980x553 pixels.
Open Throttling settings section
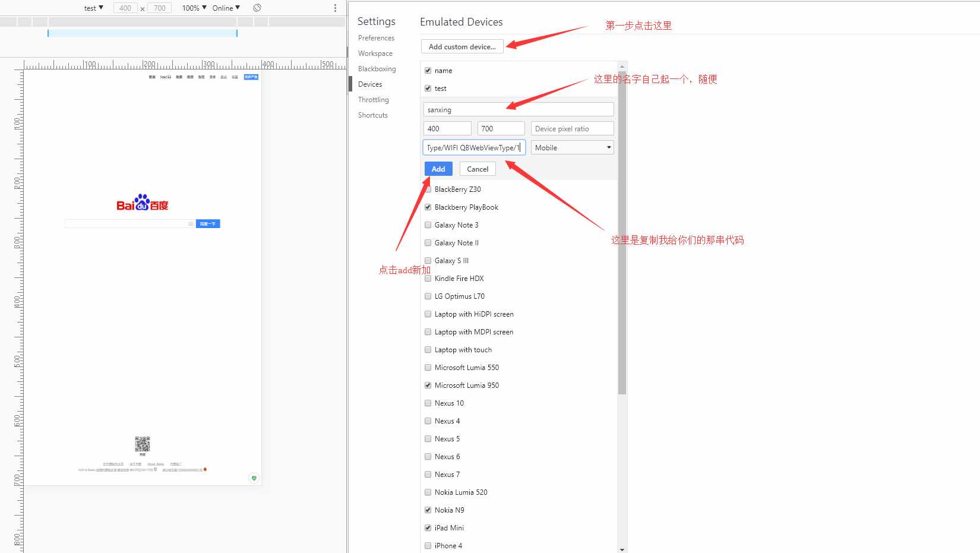click(x=374, y=99)
